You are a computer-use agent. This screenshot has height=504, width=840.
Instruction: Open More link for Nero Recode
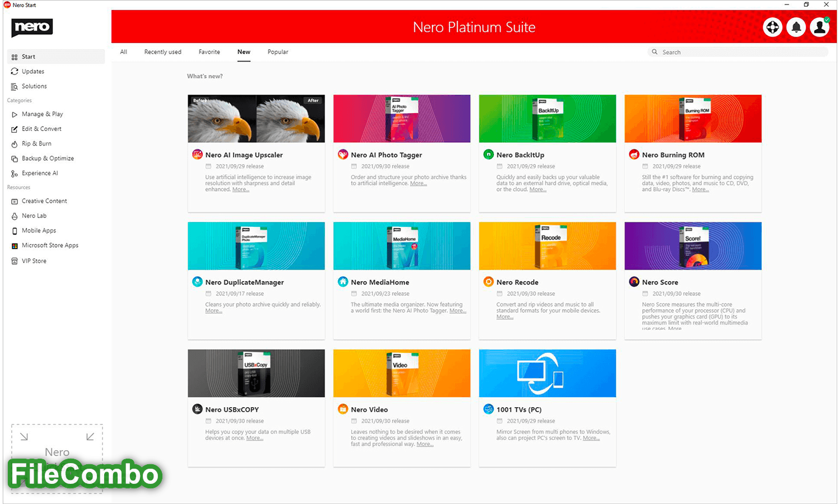(505, 317)
